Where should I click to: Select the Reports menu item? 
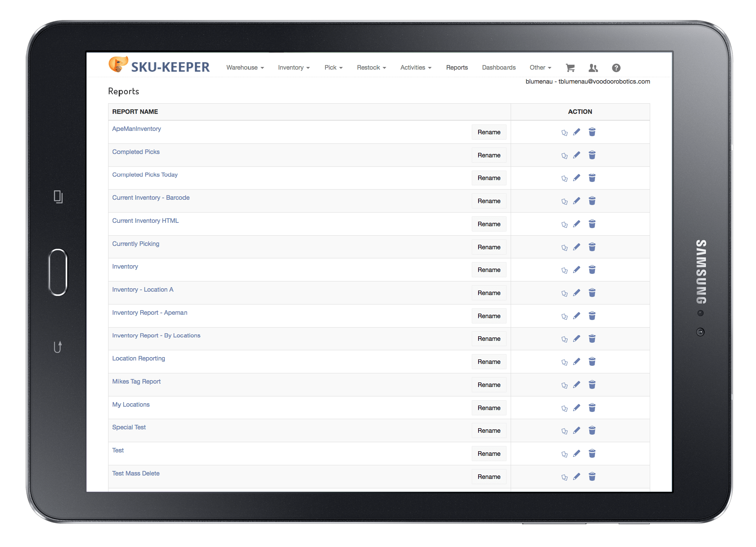click(457, 67)
